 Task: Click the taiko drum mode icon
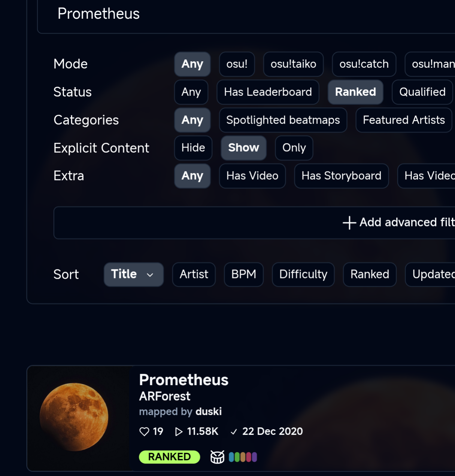point(217,457)
